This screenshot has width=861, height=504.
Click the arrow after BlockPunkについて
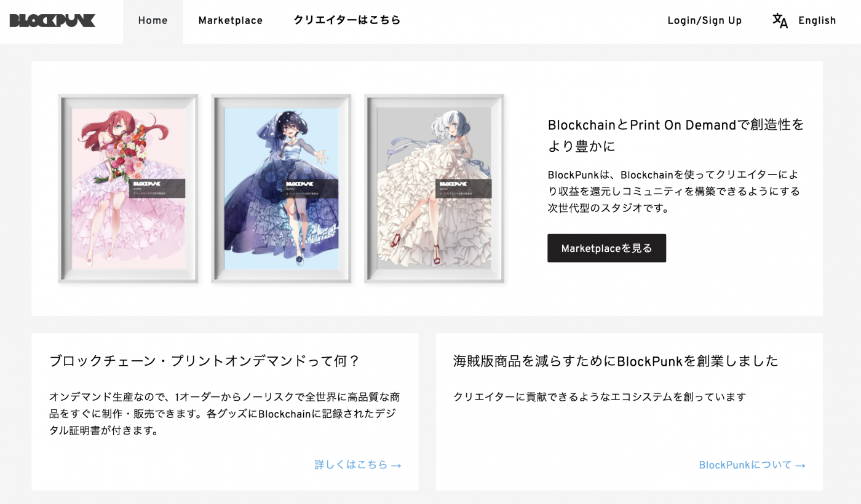click(x=800, y=465)
